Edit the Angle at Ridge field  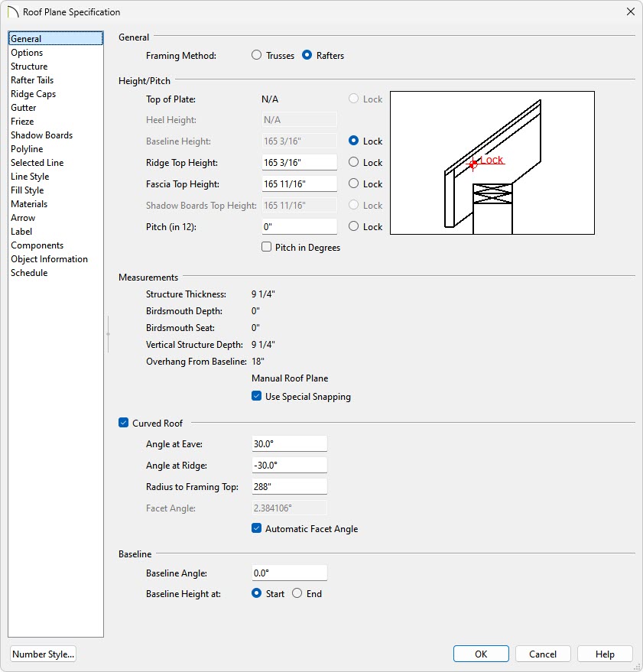[x=289, y=465]
